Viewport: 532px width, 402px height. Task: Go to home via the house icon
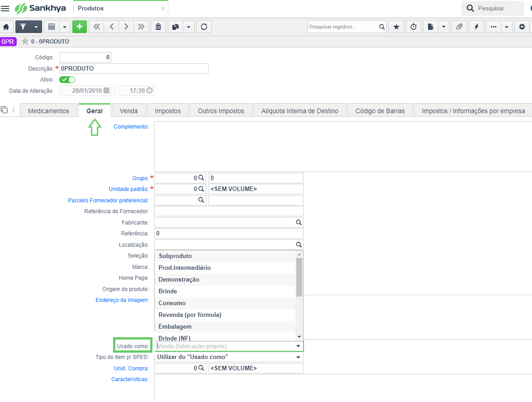6,27
